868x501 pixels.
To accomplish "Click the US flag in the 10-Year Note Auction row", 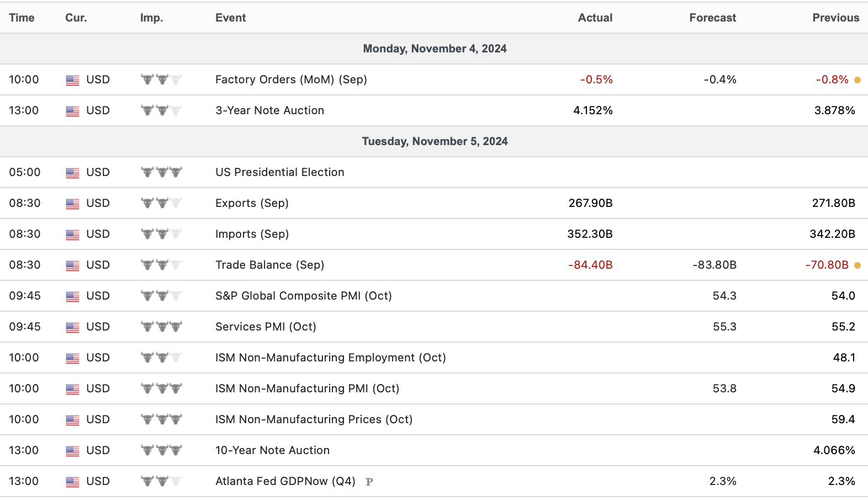I will point(72,451).
